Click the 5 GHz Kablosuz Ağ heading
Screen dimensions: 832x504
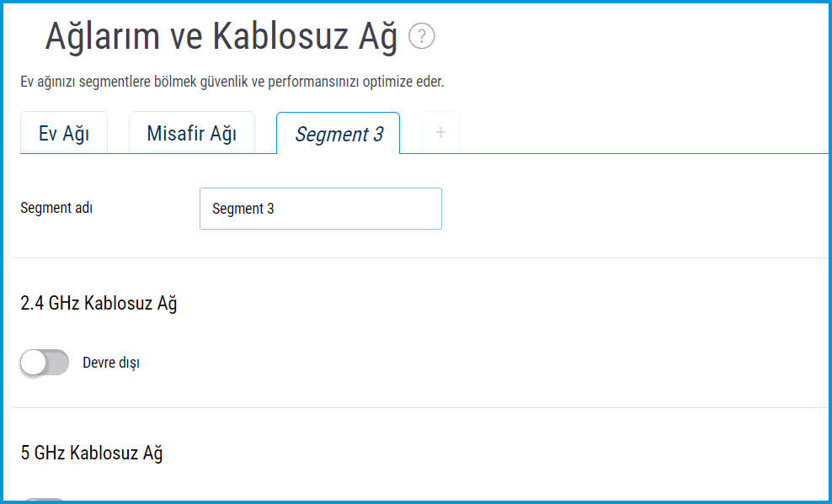click(92, 453)
